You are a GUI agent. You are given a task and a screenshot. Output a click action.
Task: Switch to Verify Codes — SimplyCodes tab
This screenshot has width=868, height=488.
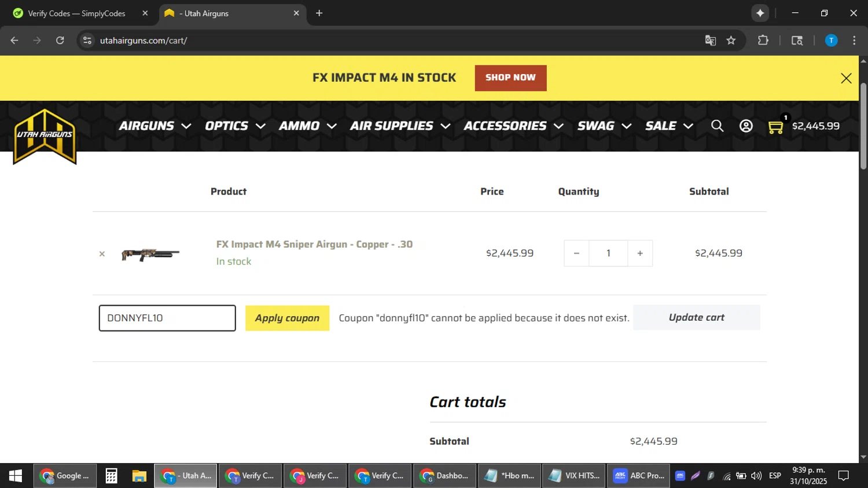coord(76,13)
